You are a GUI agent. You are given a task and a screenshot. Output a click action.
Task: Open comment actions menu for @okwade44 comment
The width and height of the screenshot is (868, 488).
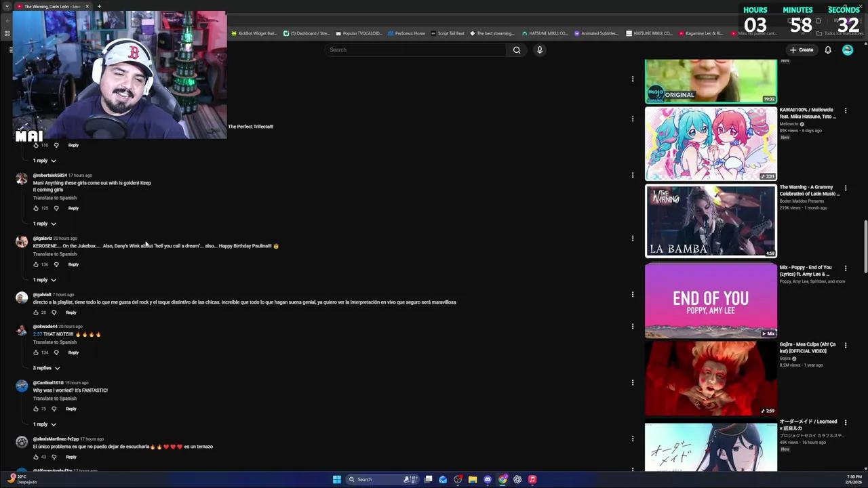click(x=633, y=326)
